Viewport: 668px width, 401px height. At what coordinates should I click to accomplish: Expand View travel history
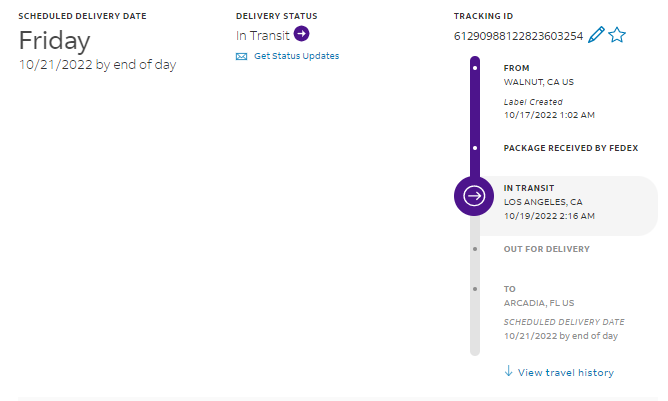tap(565, 373)
